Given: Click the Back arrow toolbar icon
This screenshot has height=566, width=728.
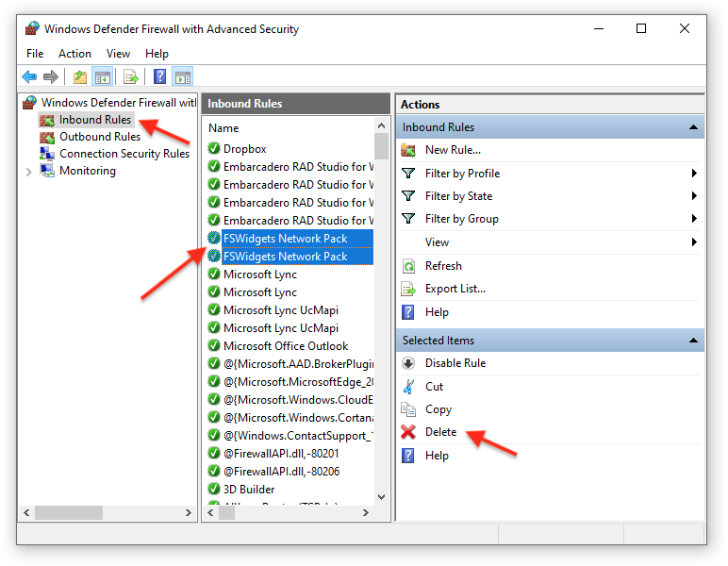Looking at the screenshot, I should (x=29, y=76).
